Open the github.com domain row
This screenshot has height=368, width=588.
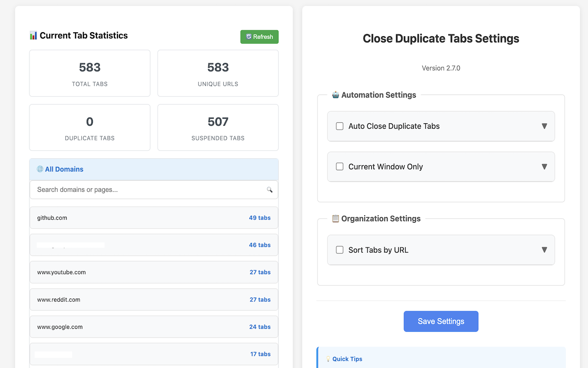click(153, 218)
